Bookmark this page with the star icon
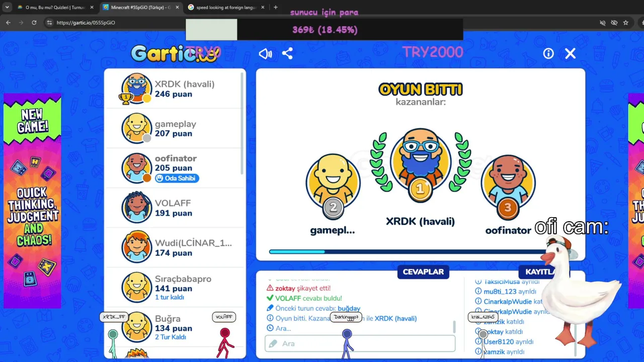644x362 pixels. pyautogui.click(x=626, y=23)
